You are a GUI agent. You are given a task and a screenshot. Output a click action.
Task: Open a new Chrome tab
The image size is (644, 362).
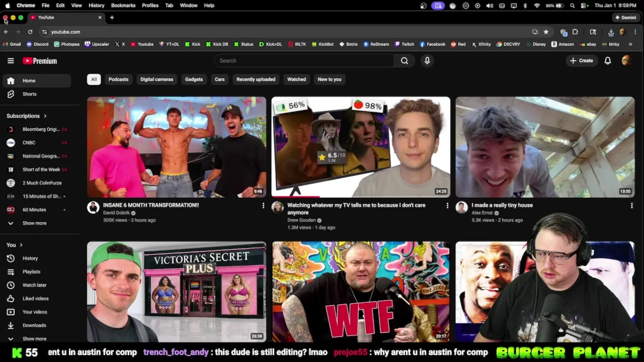pyautogui.click(x=112, y=18)
